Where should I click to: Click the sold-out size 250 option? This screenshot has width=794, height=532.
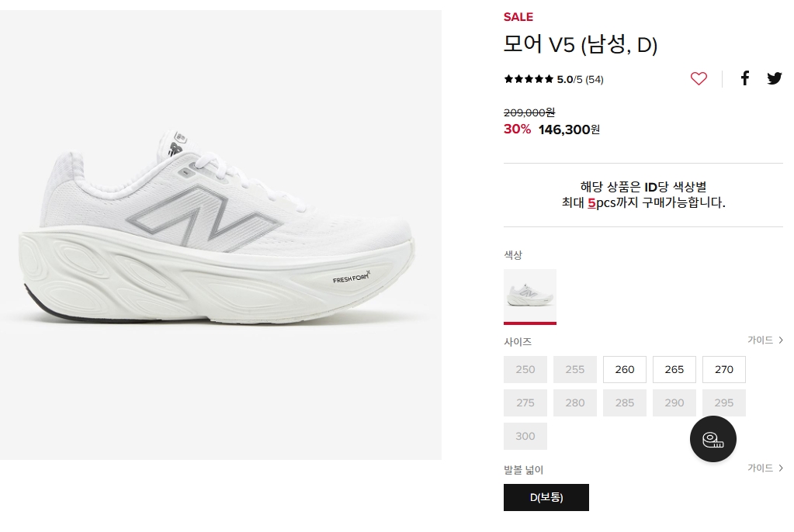[525, 370]
